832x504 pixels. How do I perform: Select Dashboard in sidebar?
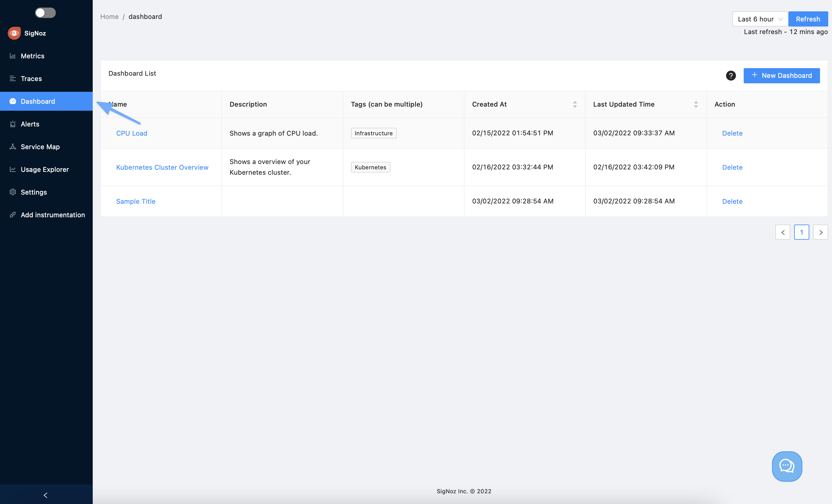tap(46, 101)
